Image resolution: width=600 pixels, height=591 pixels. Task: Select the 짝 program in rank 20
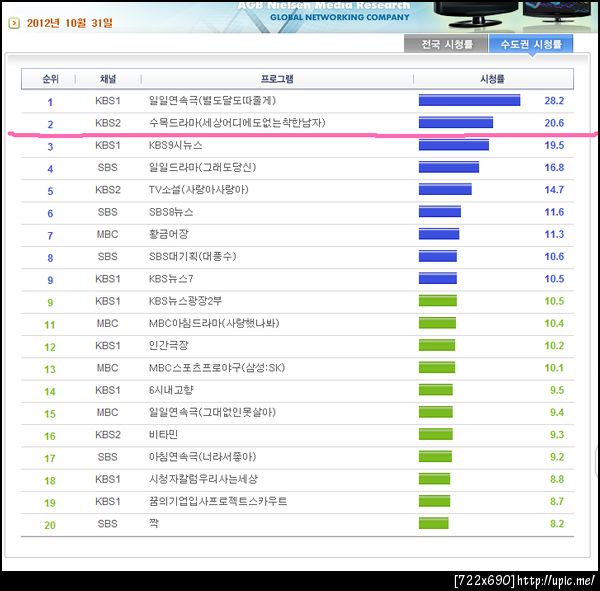[x=154, y=523]
